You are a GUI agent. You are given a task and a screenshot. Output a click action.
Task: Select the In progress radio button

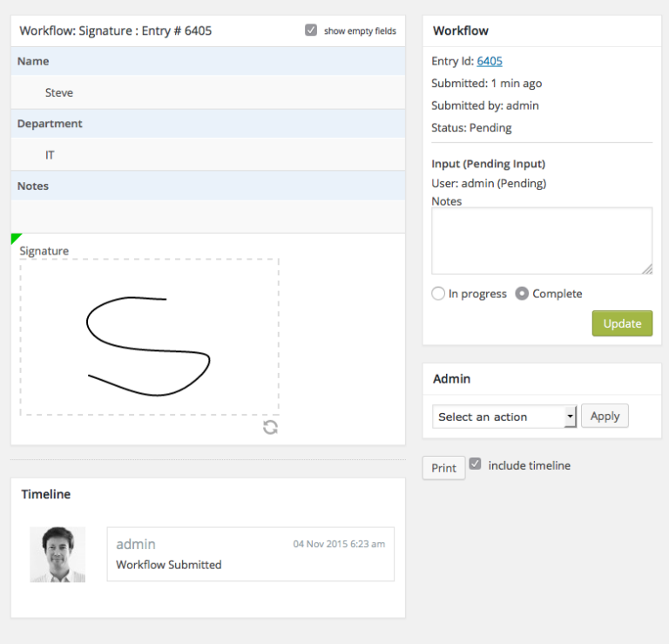click(438, 294)
